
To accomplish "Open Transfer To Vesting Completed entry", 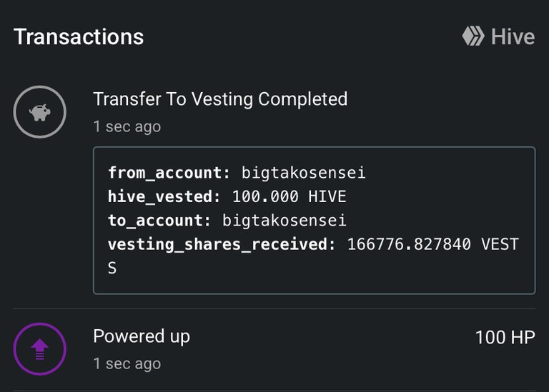I will click(220, 99).
